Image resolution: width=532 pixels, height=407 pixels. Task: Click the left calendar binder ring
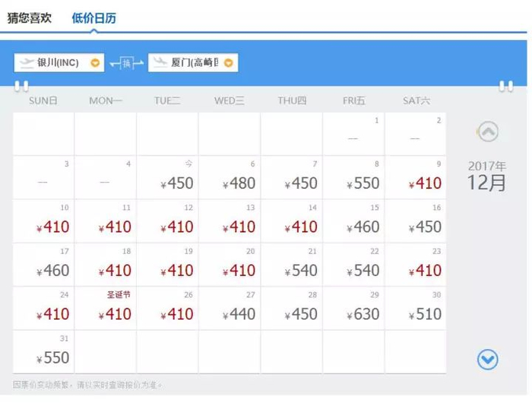tap(22, 86)
